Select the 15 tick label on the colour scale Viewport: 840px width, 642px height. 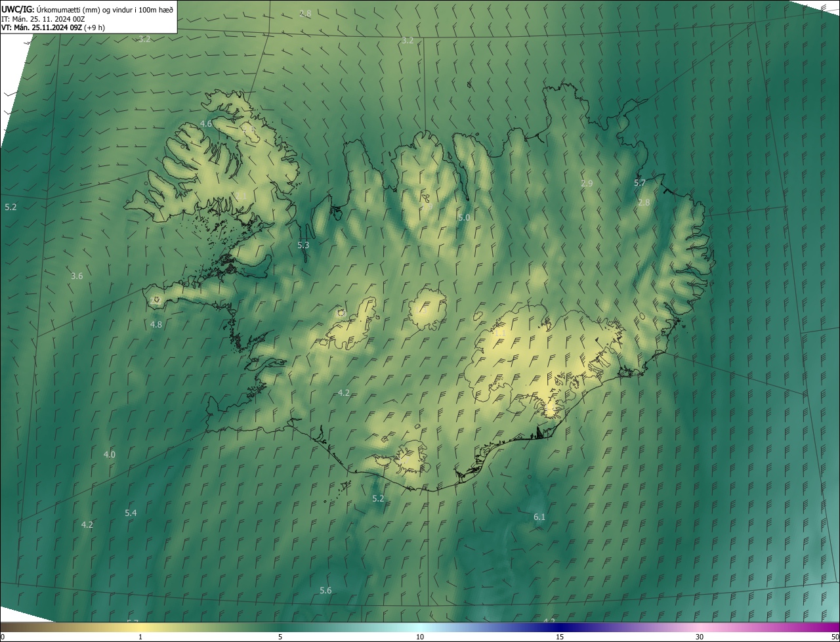coord(560,637)
